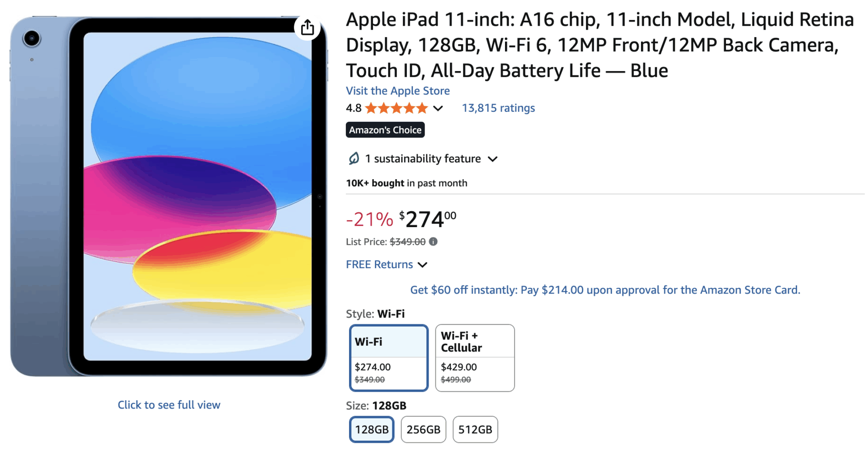Expand the '1 sustainability feature' details
Screen dimensions: 868x451
tap(493, 159)
